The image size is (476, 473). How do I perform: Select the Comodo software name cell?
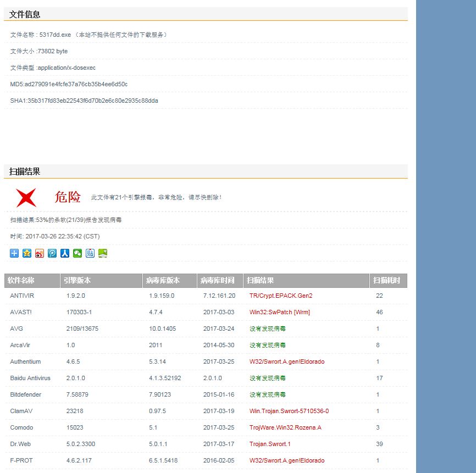click(21, 427)
